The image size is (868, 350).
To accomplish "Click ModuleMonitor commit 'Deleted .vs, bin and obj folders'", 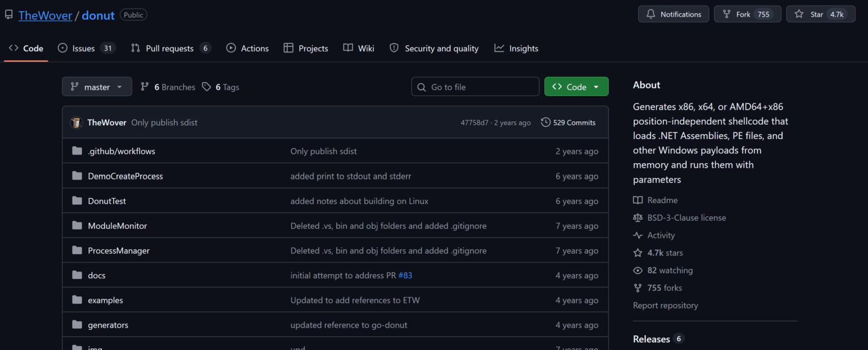I will [x=388, y=226].
